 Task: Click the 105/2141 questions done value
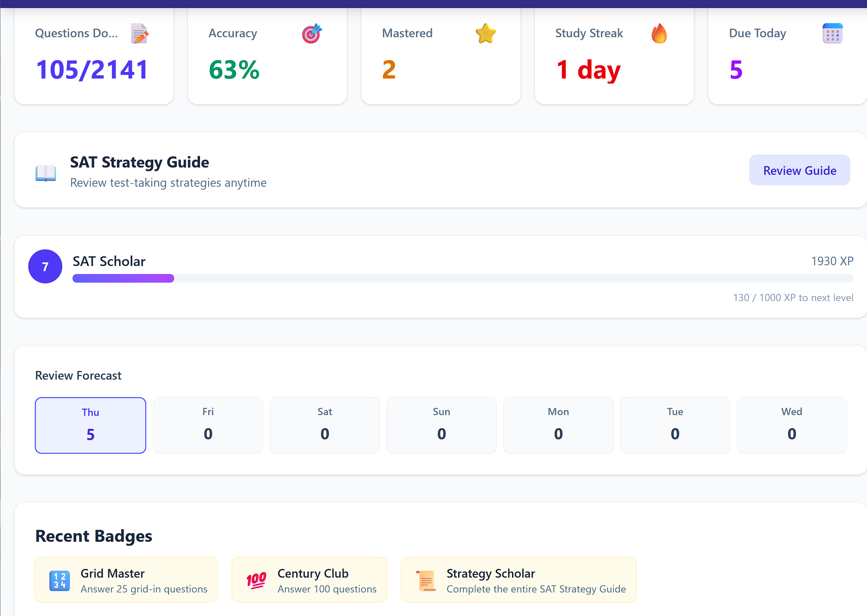pos(92,70)
